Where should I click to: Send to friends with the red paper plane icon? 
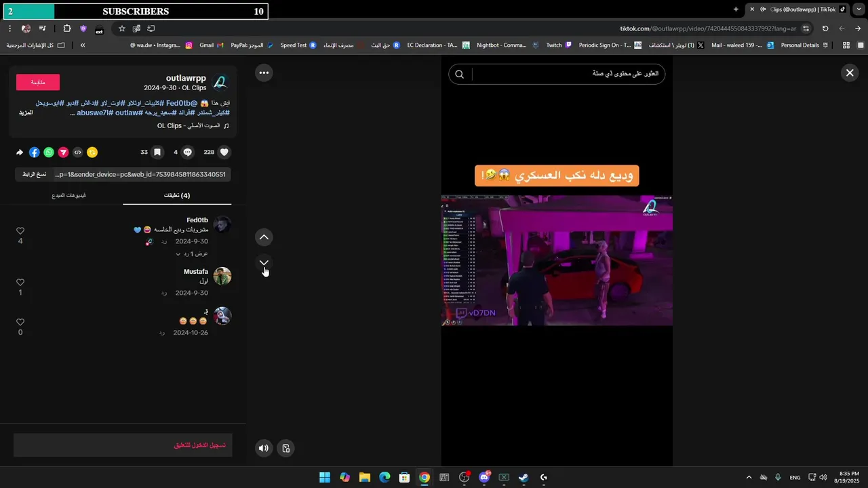[63, 152]
